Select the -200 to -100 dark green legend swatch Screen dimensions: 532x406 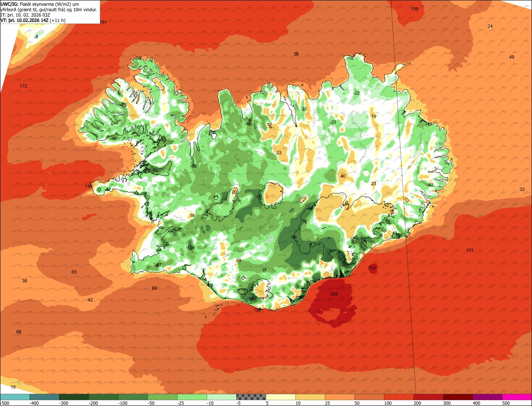point(103,397)
